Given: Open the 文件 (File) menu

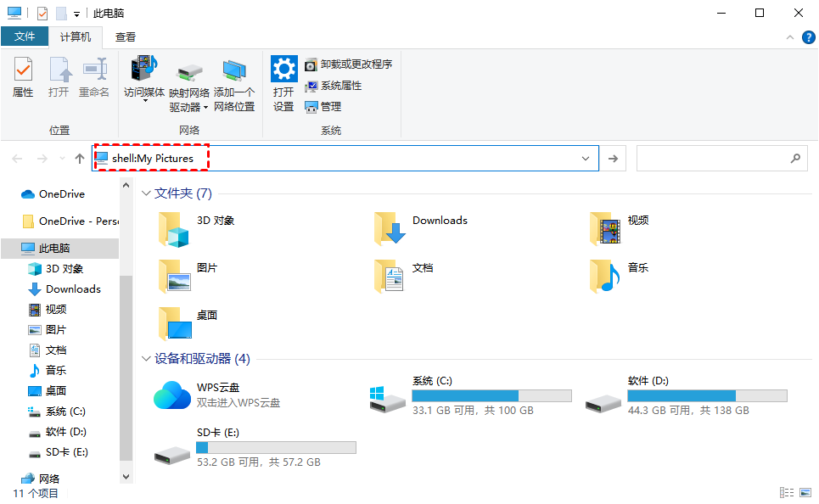Looking at the screenshot, I should (25, 36).
